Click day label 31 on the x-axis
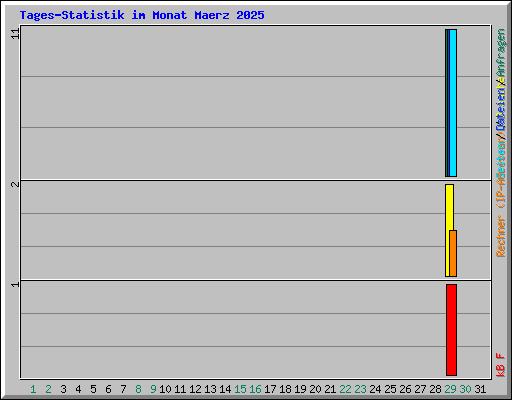The image size is (512, 400). point(480,389)
